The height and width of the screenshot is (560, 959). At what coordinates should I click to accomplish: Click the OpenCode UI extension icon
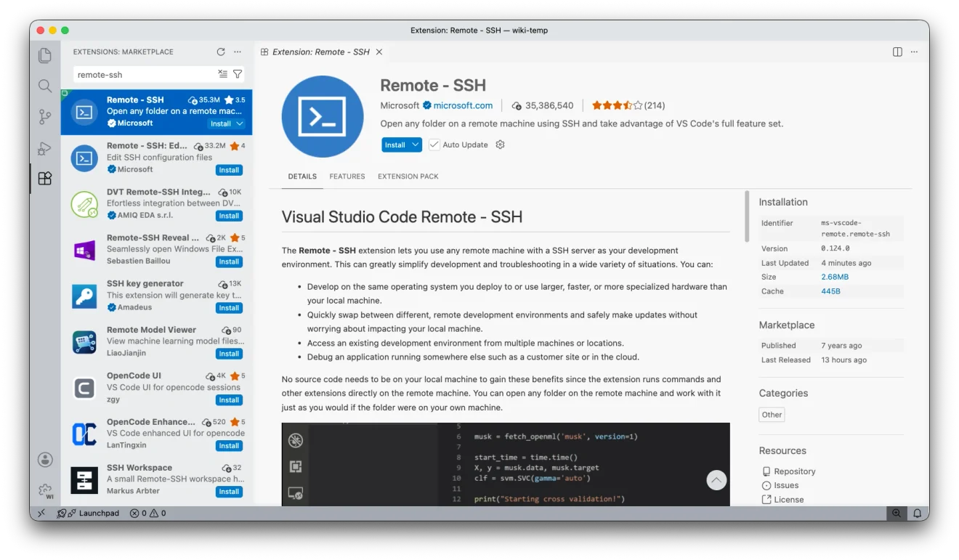pyautogui.click(x=84, y=388)
